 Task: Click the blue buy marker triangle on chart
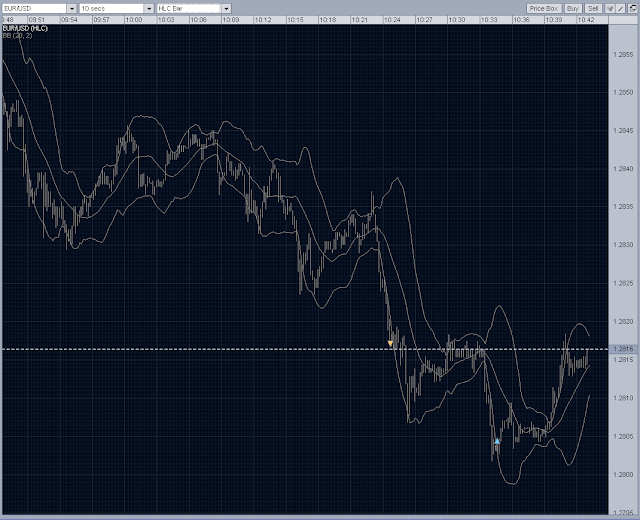pyautogui.click(x=497, y=441)
